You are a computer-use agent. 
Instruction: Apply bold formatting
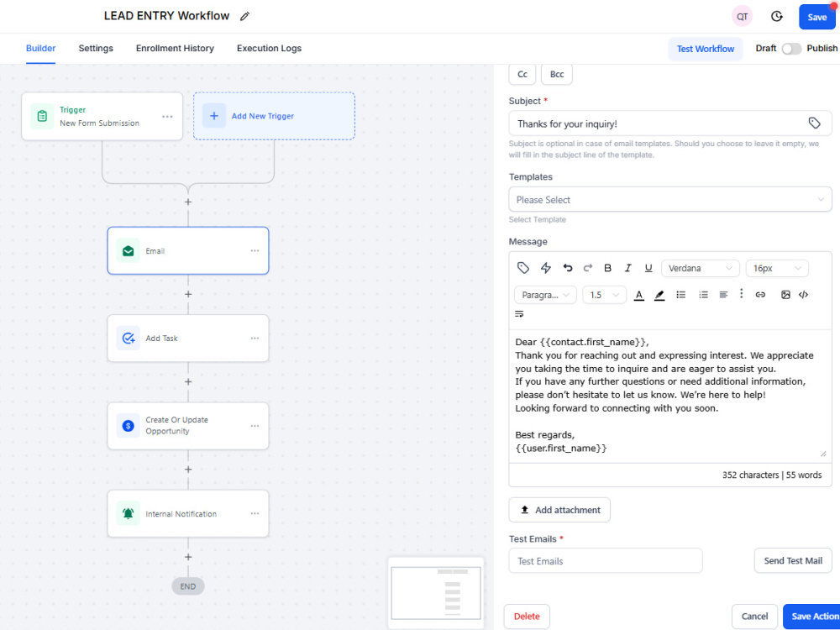[607, 268]
